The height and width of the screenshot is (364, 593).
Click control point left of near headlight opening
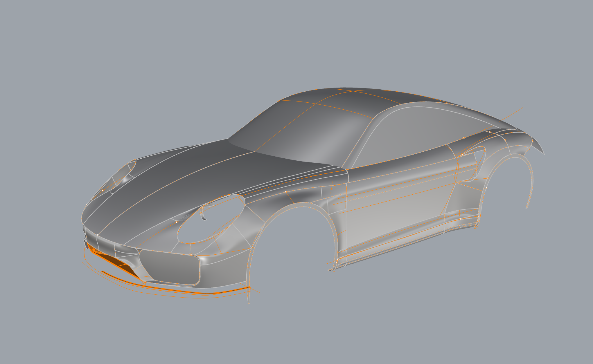pyautogui.click(x=176, y=222)
